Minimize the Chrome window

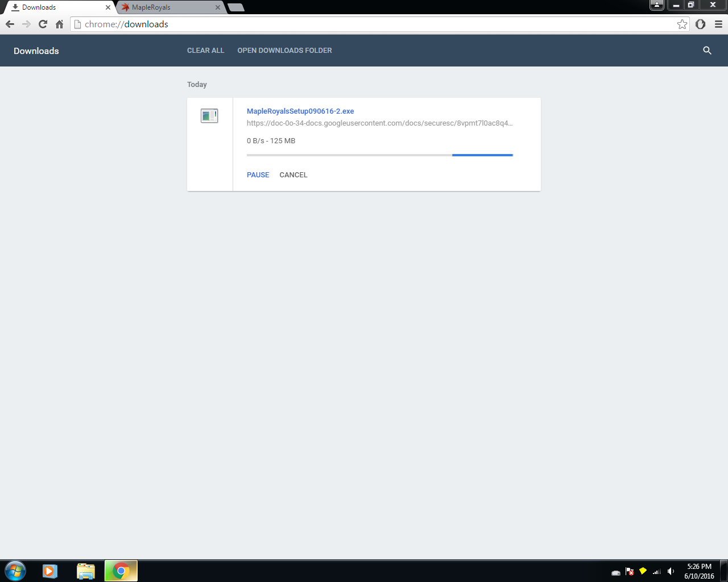point(676,5)
